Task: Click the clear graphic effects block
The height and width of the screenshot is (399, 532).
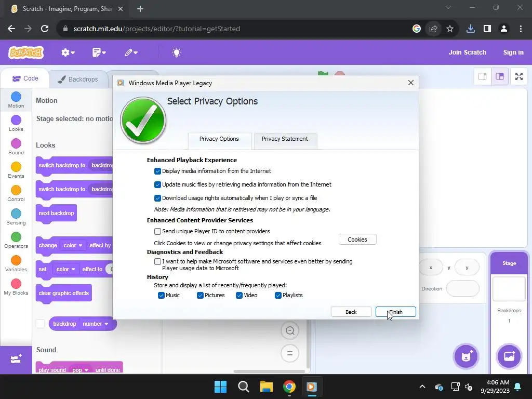Action: click(x=64, y=294)
